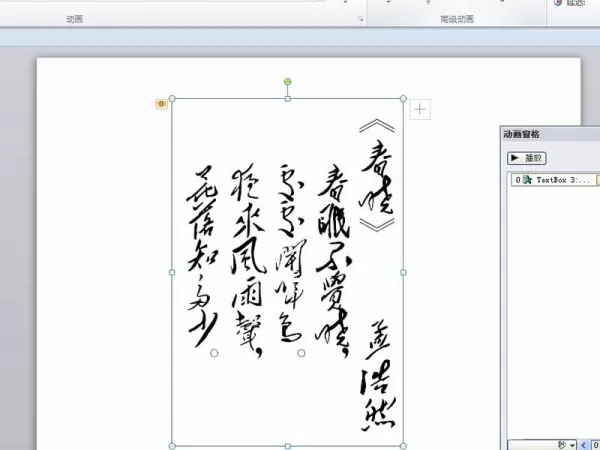The image size is (600, 450).
Task: Click the poem line starting with 夜来
Action: [248, 261]
